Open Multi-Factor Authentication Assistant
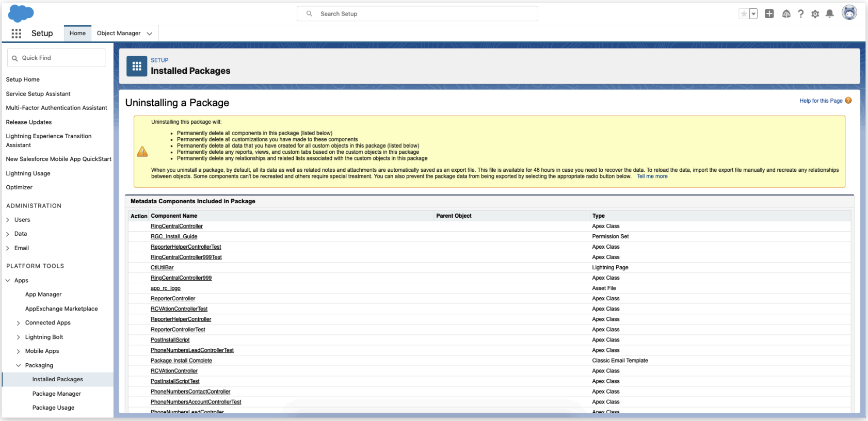This screenshot has width=868, height=421. (57, 108)
